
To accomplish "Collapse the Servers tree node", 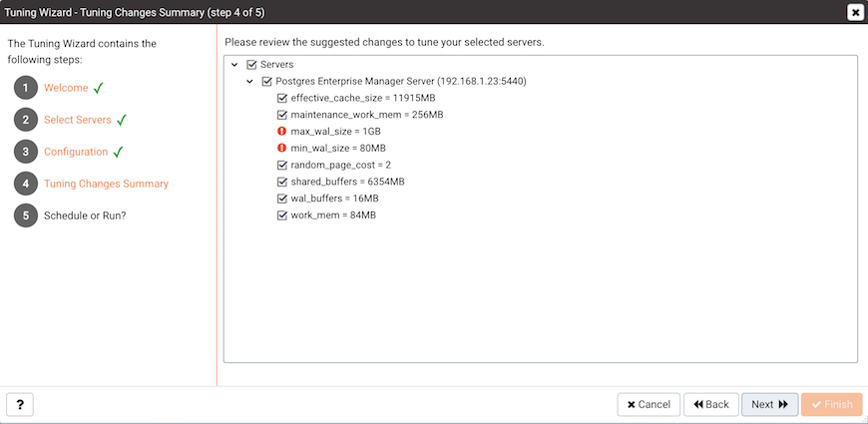I will tap(234, 65).
